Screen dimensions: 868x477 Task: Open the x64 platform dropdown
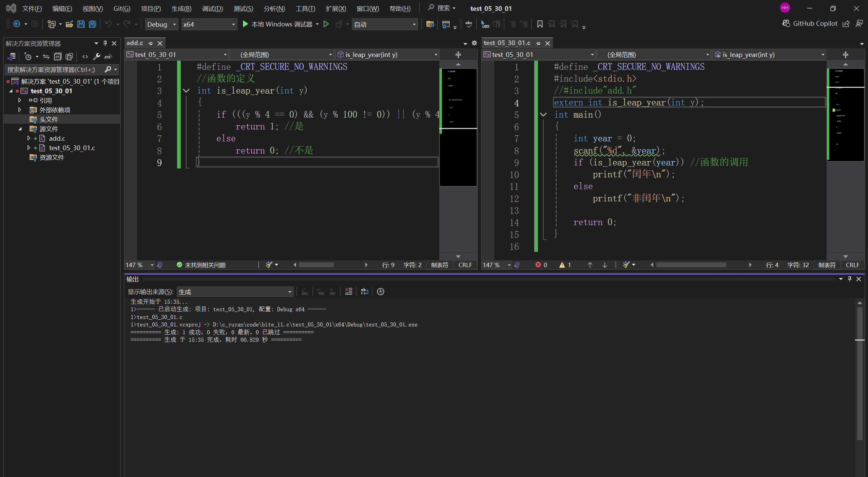pos(209,24)
